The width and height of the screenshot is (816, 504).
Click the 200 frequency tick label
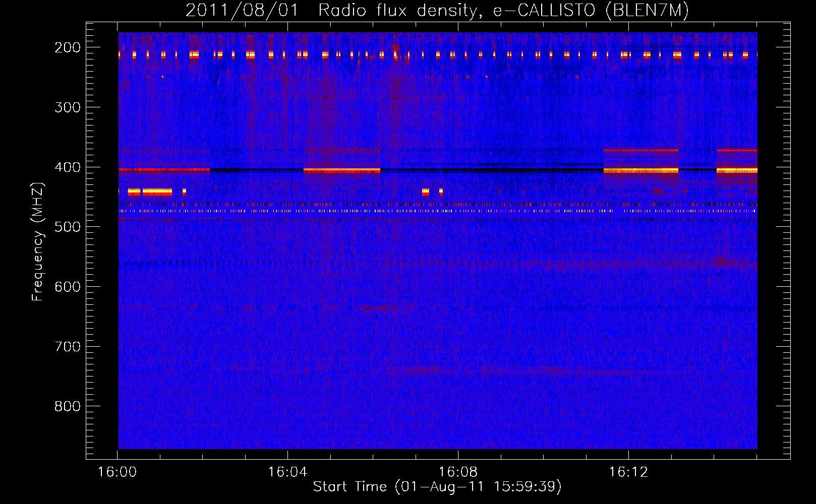tap(68, 47)
